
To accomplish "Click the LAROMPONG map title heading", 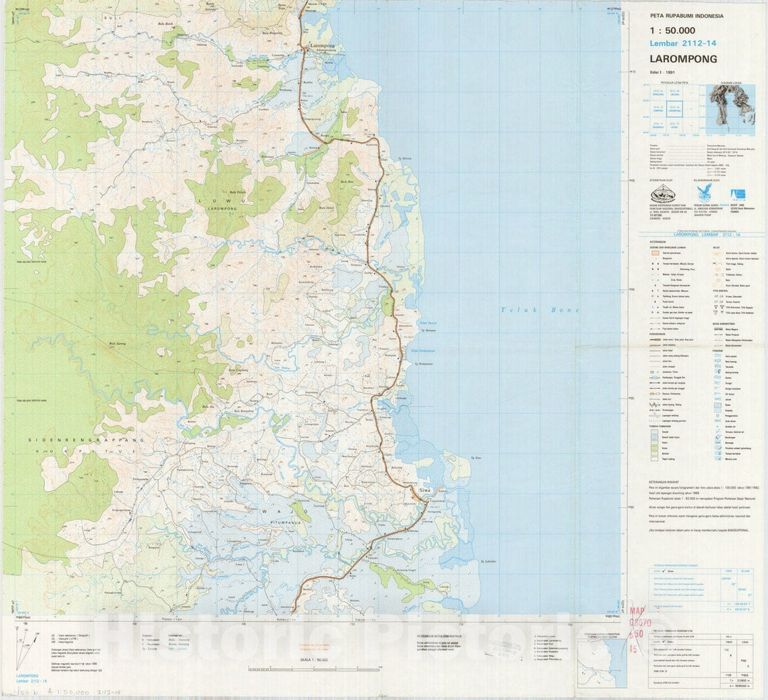I will point(683,60).
